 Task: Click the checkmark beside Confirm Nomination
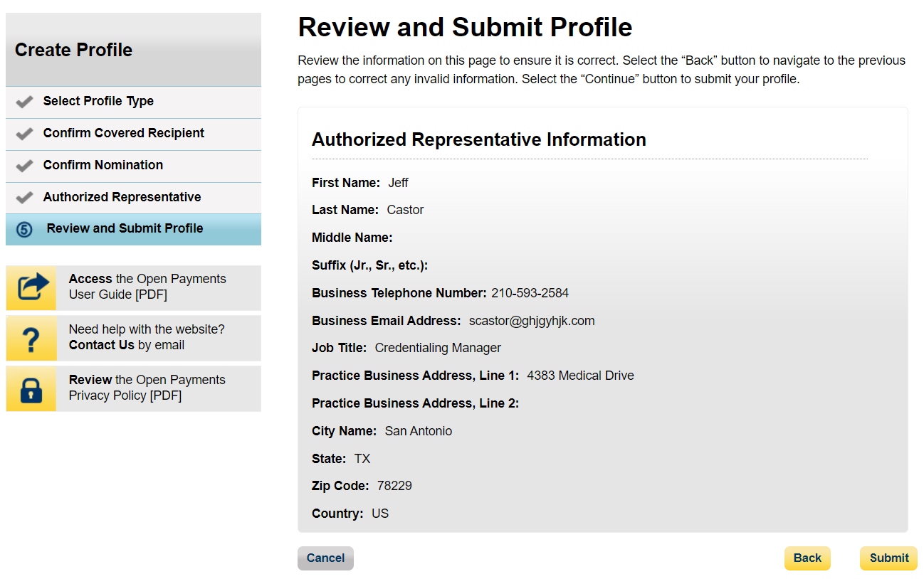click(x=24, y=166)
